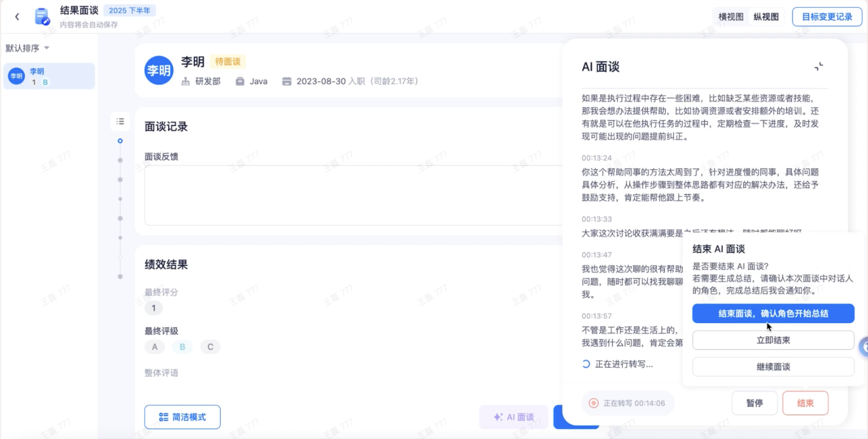Collapse the AI 面谈 panel with minimize icon
The image size is (868, 439).
818,67
